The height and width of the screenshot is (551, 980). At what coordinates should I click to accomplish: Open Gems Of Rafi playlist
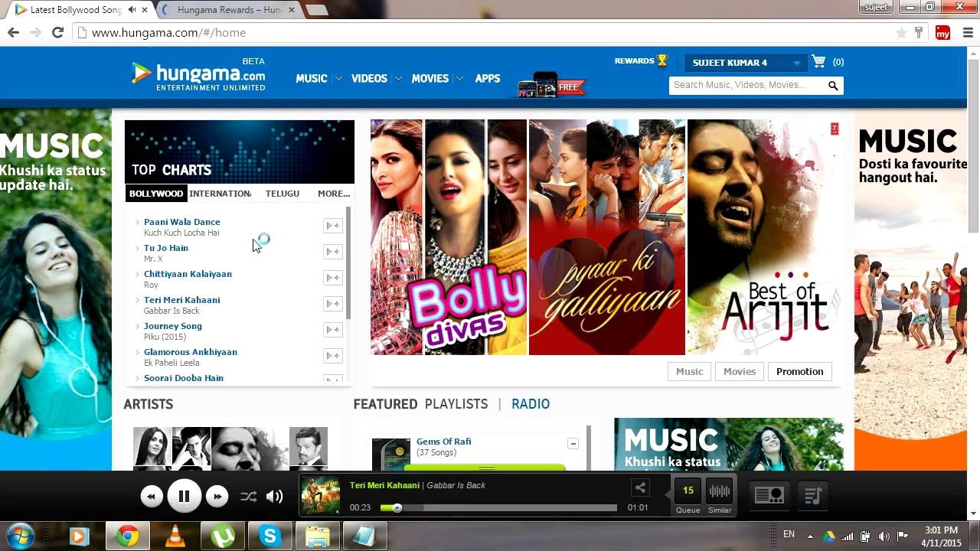(x=444, y=442)
